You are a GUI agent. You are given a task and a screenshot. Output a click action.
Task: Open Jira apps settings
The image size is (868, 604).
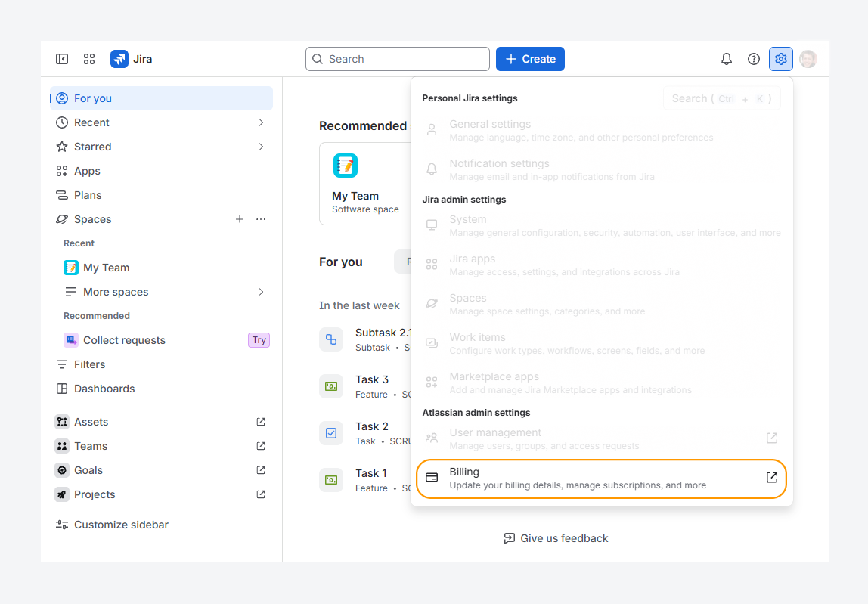coord(601,265)
